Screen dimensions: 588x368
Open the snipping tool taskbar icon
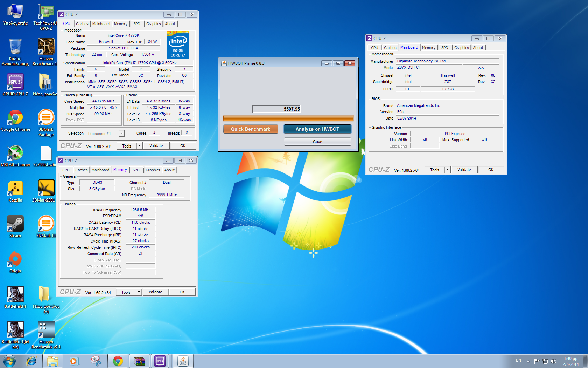(96, 361)
